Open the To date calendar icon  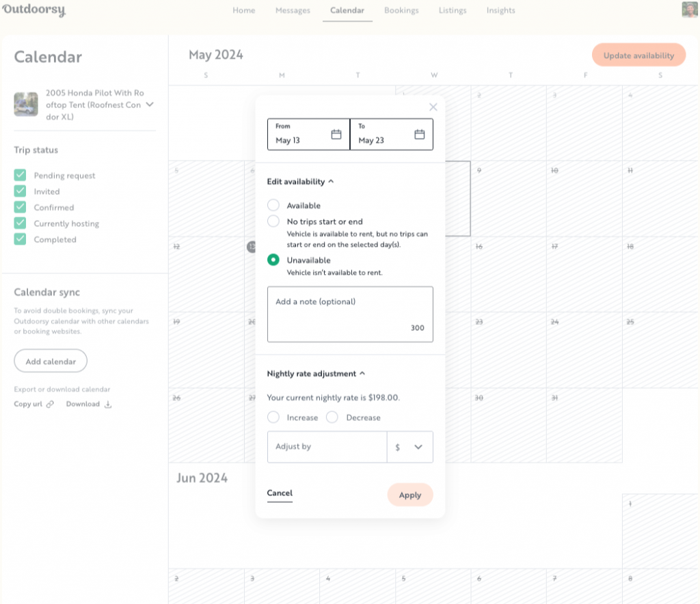pos(419,135)
